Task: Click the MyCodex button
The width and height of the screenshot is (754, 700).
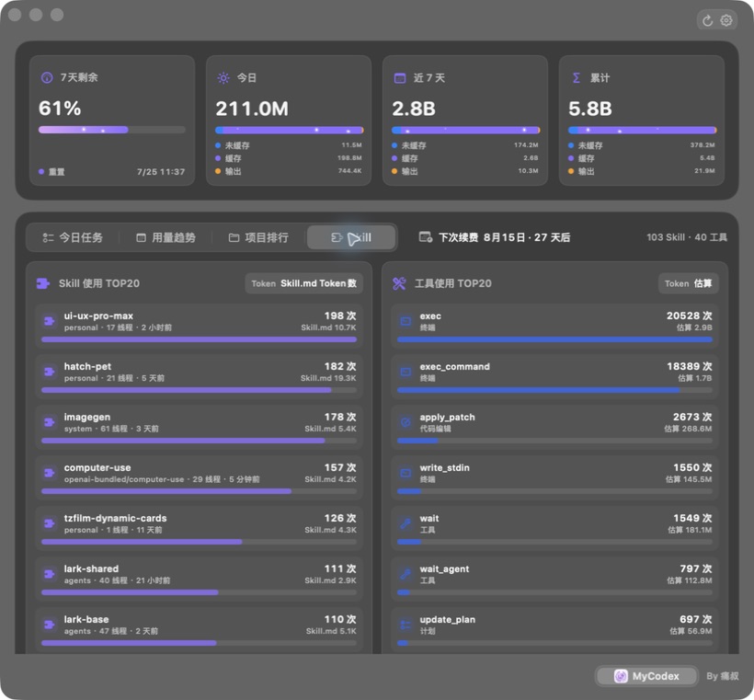Action: (x=646, y=676)
